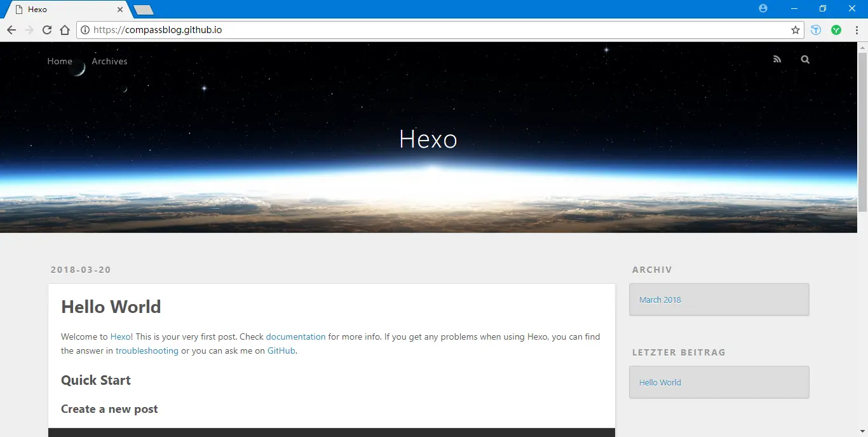Open a new browser tab
Screen dimensions: 868x437
(144, 10)
